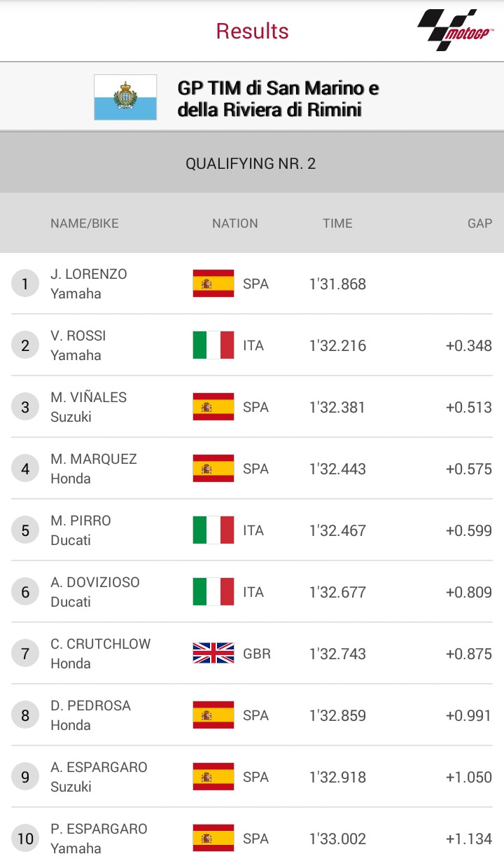Open rider M. Viñales Suzuki entry
504x861 pixels.
[x=88, y=407]
